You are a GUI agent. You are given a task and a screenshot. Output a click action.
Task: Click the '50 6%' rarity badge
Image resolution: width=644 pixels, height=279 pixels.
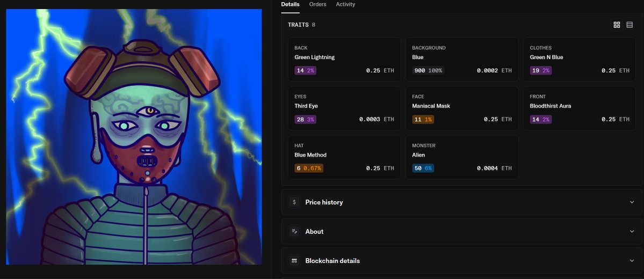point(423,168)
